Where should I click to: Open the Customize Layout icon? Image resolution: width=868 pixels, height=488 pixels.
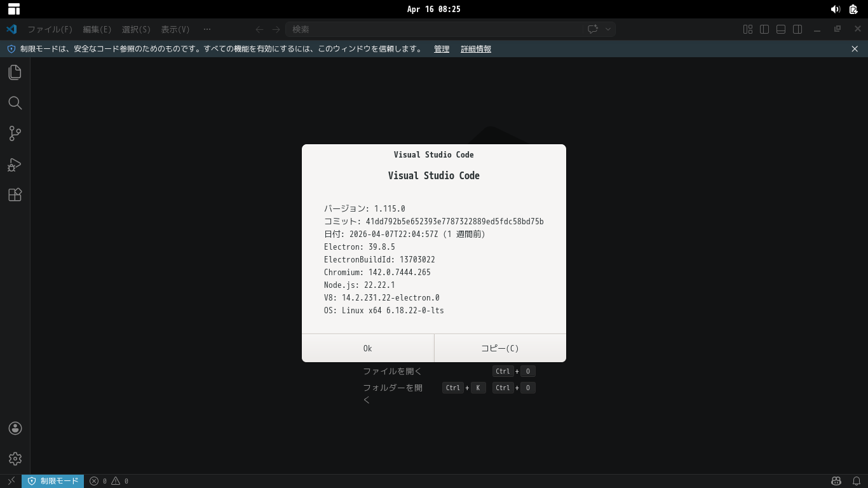click(x=748, y=29)
